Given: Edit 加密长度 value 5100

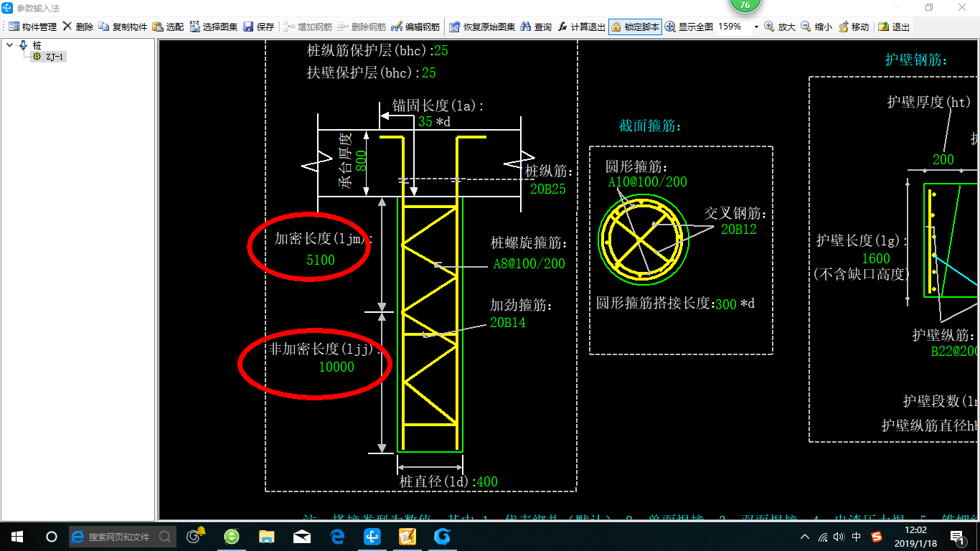Looking at the screenshot, I should 320,260.
